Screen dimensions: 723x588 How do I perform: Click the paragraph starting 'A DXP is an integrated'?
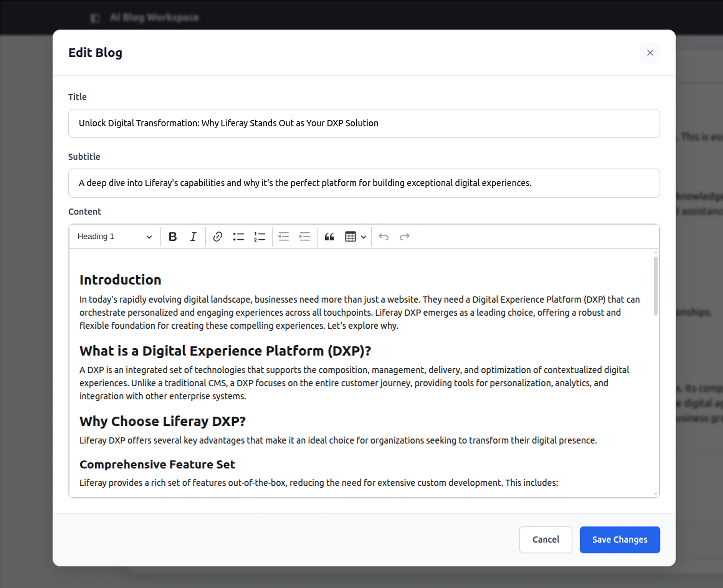coord(354,383)
